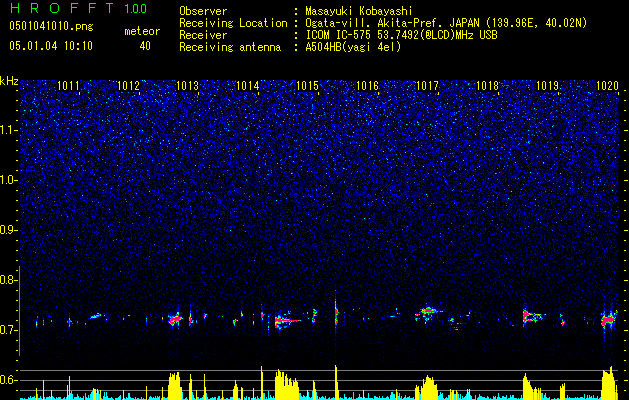Click the 1013 time marker
The width and height of the screenshot is (629, 400).
188,85
